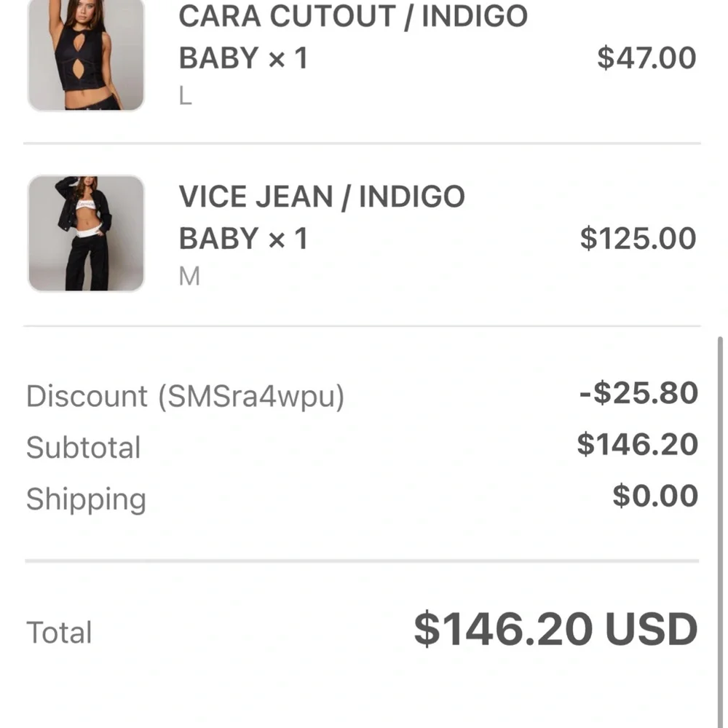Open the Cara Cutout top product thumbnail
The height and width of the screenshot is (728, 728).
click(86, 55)
